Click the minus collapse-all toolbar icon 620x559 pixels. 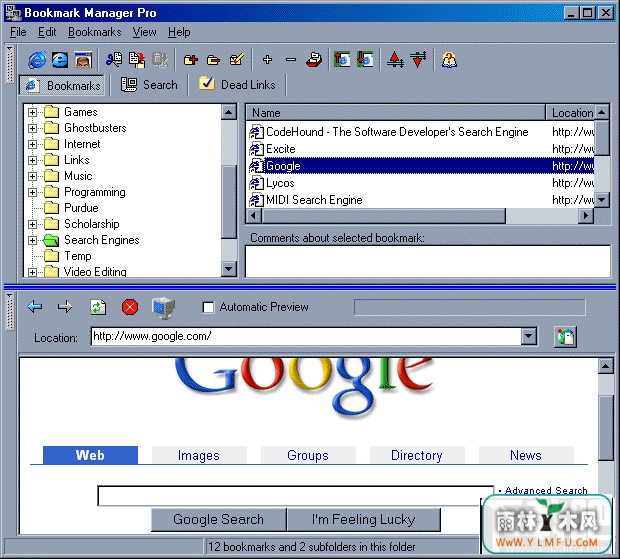pyautogui.click(x=291, y=60)
